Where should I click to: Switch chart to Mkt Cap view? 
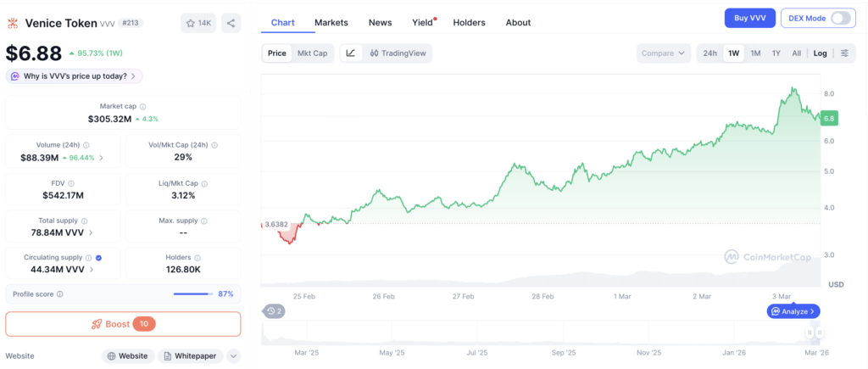click(312, 53)
